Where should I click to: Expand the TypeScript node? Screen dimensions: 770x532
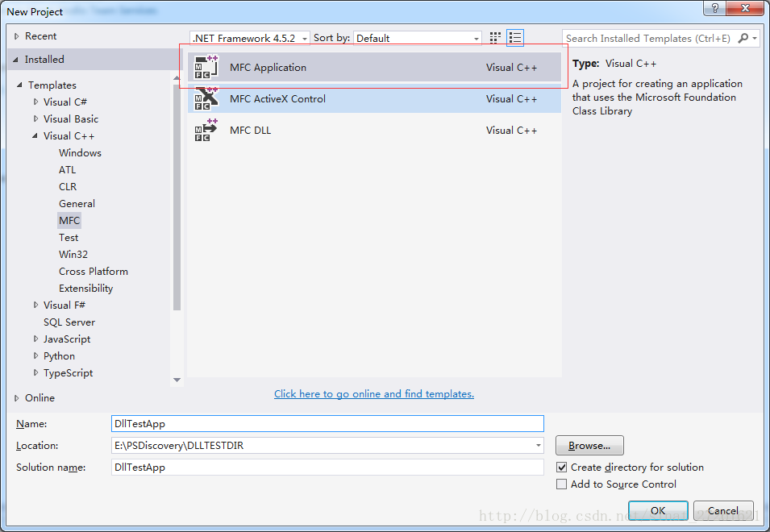[35, 372]
